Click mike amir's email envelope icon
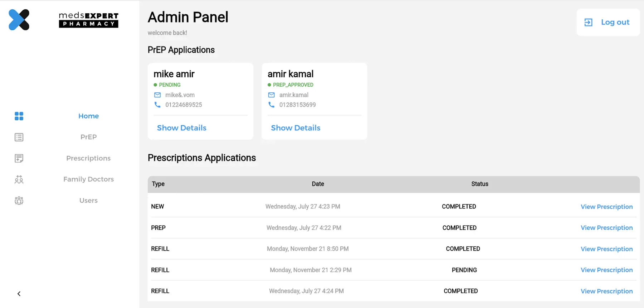Image resolution: width=644 pixels, height=308 pixels. (x=157, y=95)
